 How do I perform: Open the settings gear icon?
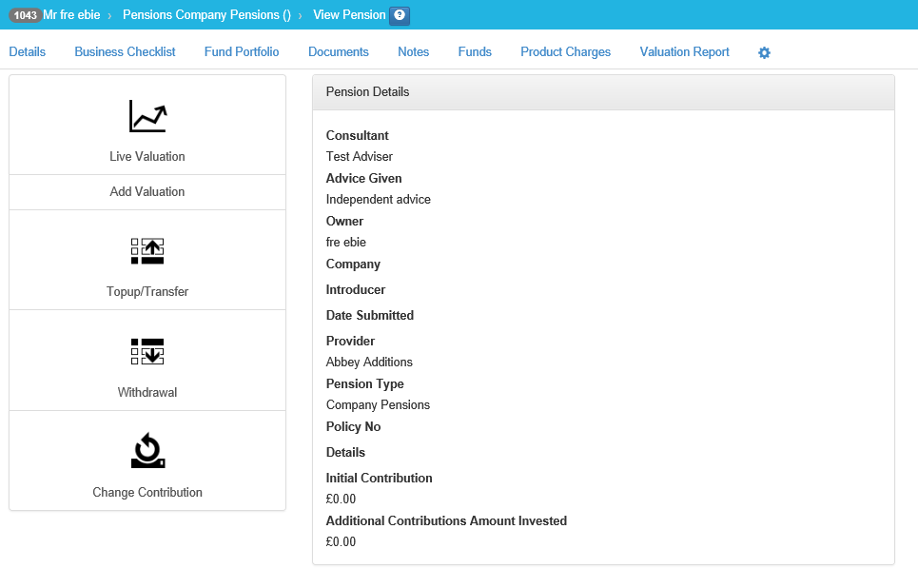tap(764, 53)
